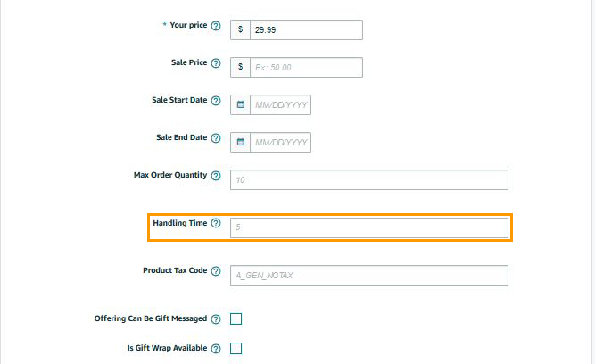
Task: Open Sale Price help tooltip icon
Action: pos(216,63)
